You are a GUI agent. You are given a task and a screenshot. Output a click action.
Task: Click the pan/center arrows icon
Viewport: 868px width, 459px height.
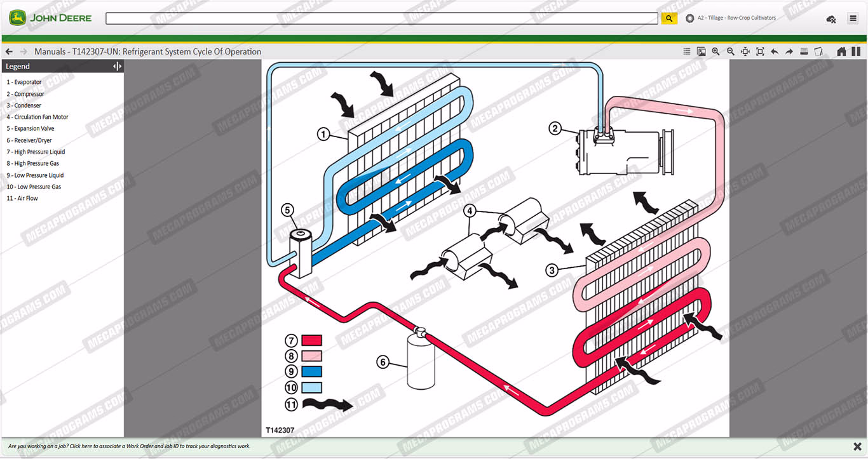click(x=745, y=51)
